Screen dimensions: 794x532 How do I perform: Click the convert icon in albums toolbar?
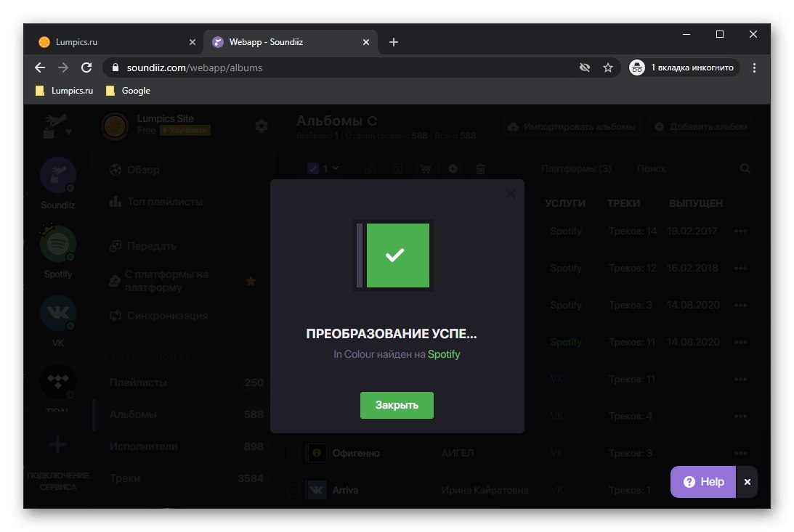click(x=370, y=169)
